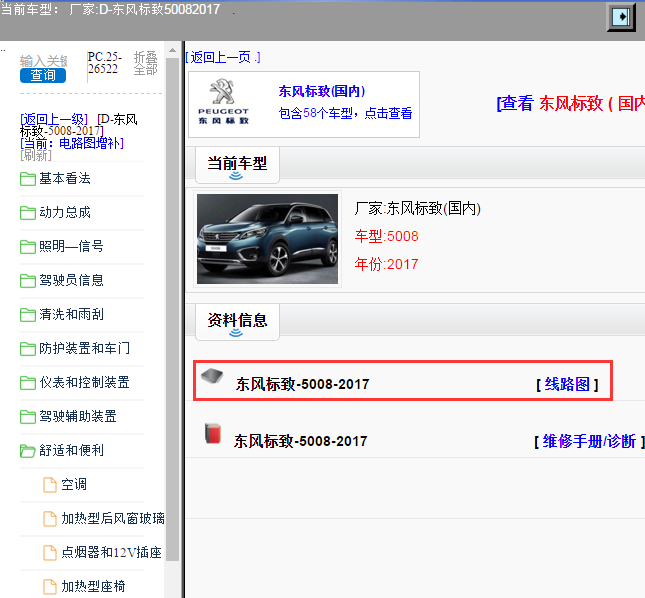This screenshot has width=645, height=598.
Task: Click the 查询 search button
Action: tap(43, 75)
